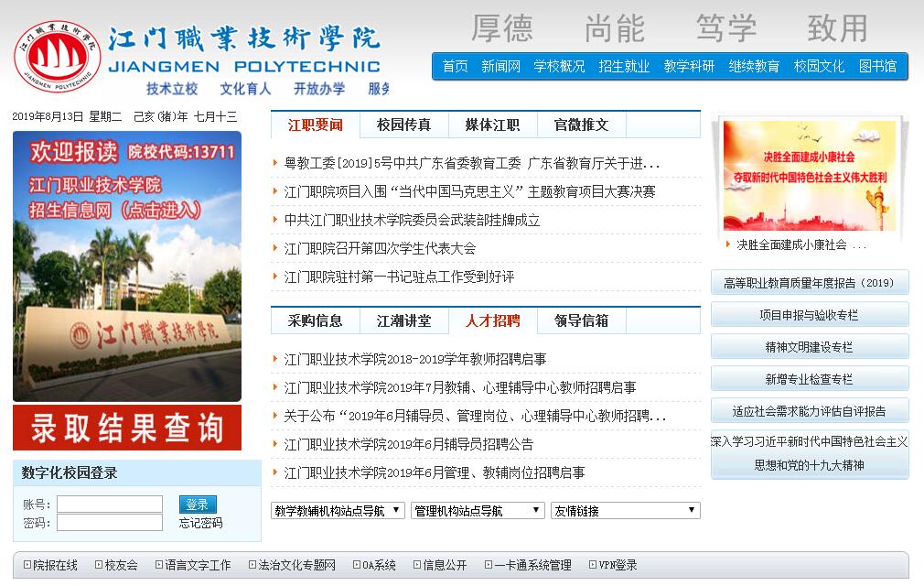Open the 信息公开 footer link
Image resolution: width=924 pixels, height=586 pixels.
click(x=444, y=565)
